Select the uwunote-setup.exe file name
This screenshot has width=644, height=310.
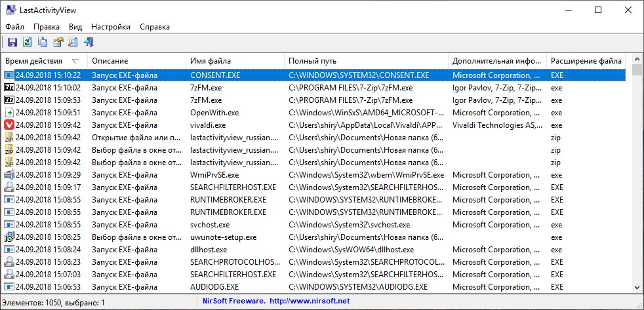point(224,237)
